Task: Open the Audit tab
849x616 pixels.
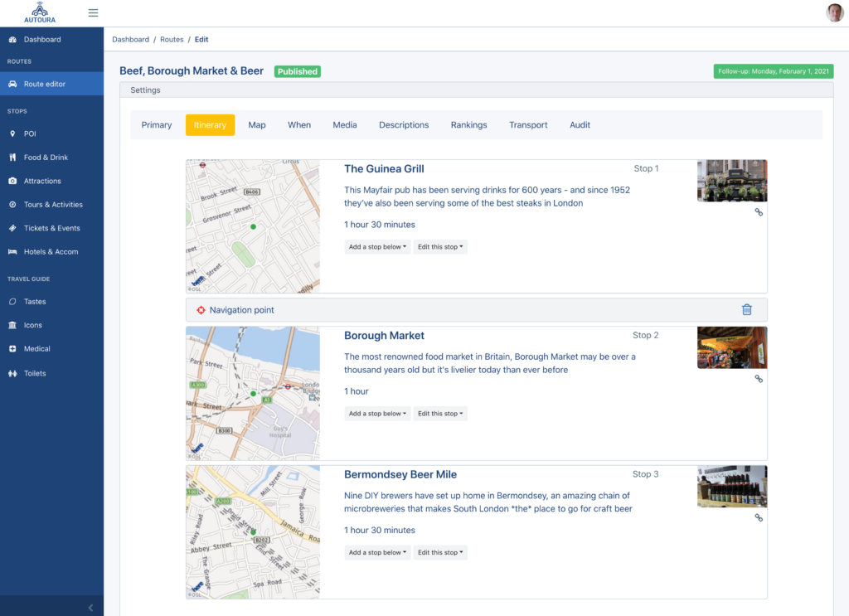Action: point(580,125)
